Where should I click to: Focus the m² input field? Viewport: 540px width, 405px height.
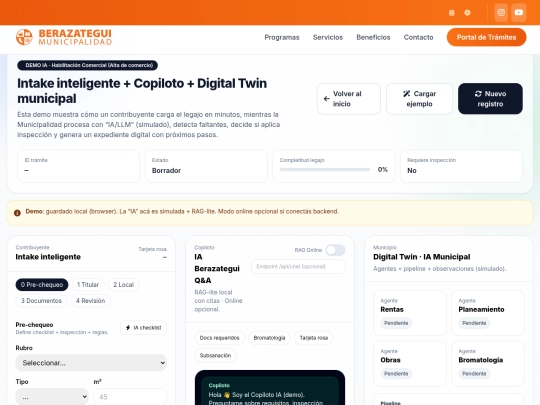pos(130,397)
